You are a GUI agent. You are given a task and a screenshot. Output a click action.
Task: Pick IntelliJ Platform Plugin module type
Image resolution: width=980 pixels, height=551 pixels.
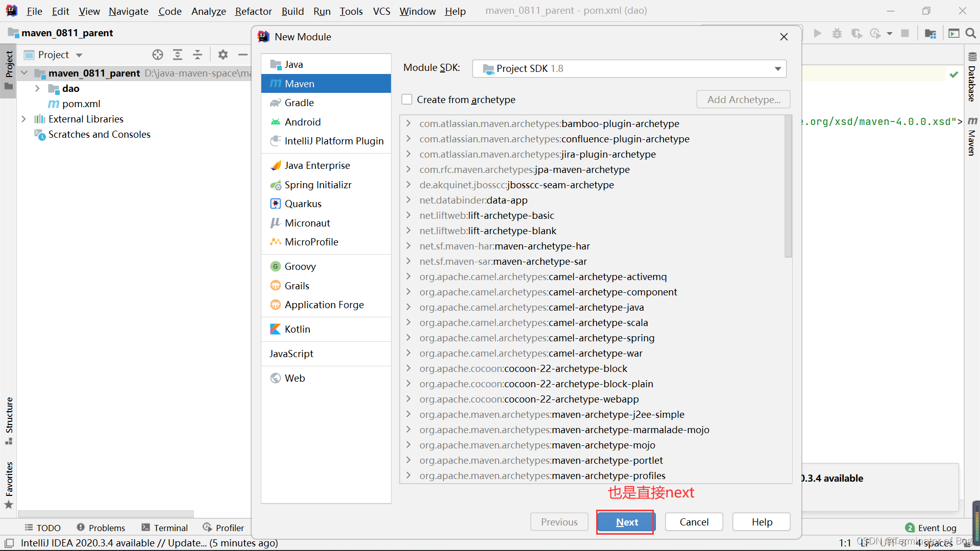326,141
